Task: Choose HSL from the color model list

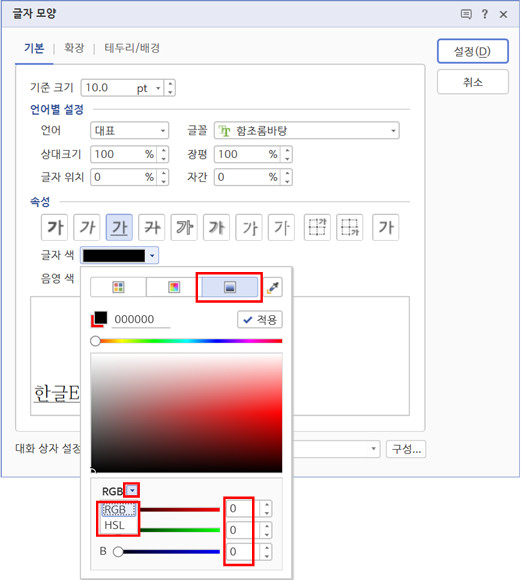Action: [x=114, y=525]
